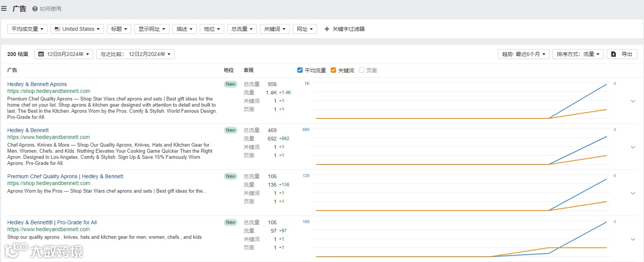Click the 如何使用 help question icon

click(x=35, y=9)
